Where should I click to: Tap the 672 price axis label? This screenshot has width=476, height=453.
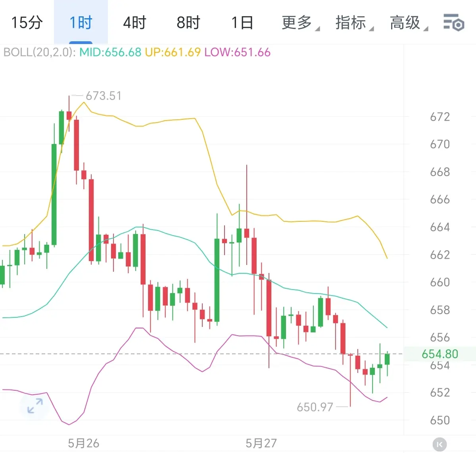[x=440, y=117]
